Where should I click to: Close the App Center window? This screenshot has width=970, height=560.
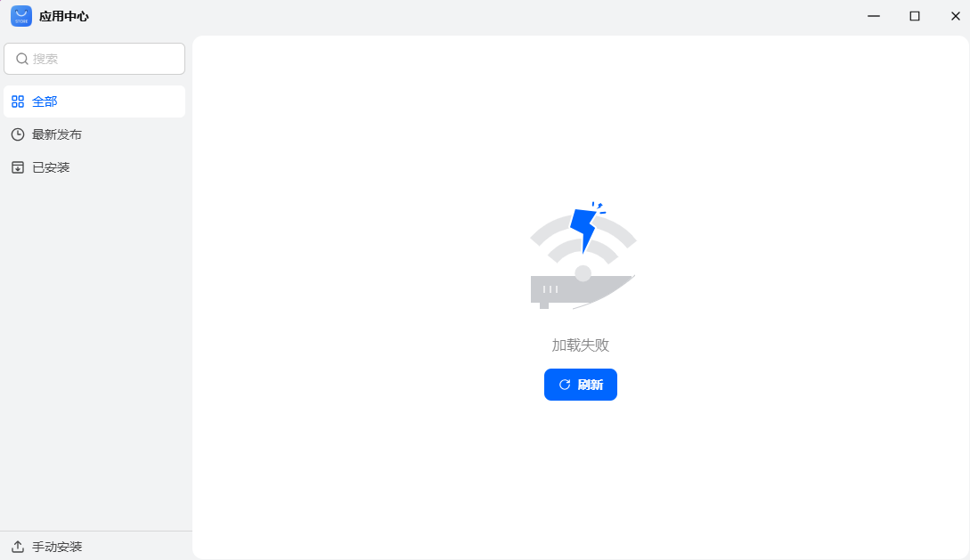[x=955, y=16]
